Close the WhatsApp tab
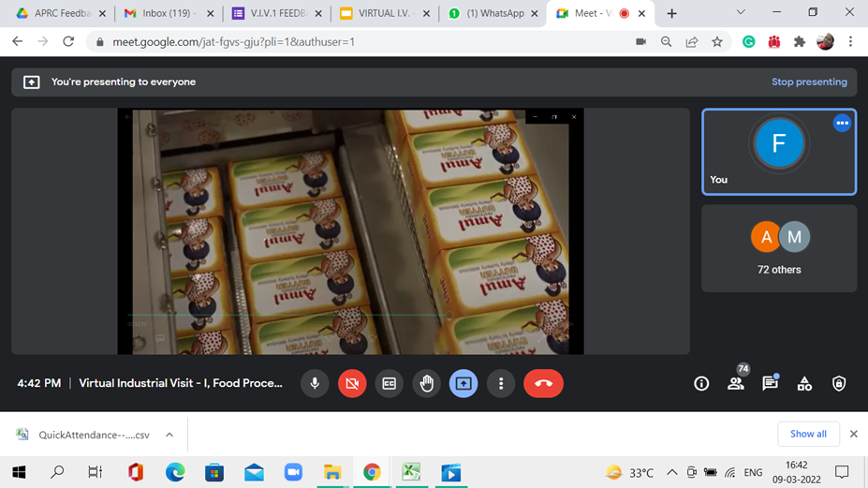Image resolution: width=868 pixels, height=488 pixels. [x=535, y=14]
